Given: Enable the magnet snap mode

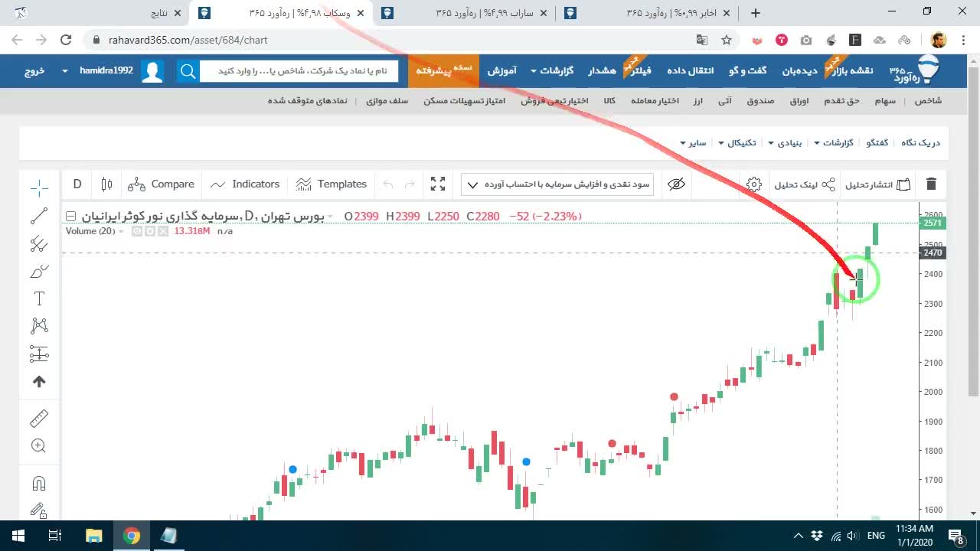Looking at the screenshot, I should [39, 484].
